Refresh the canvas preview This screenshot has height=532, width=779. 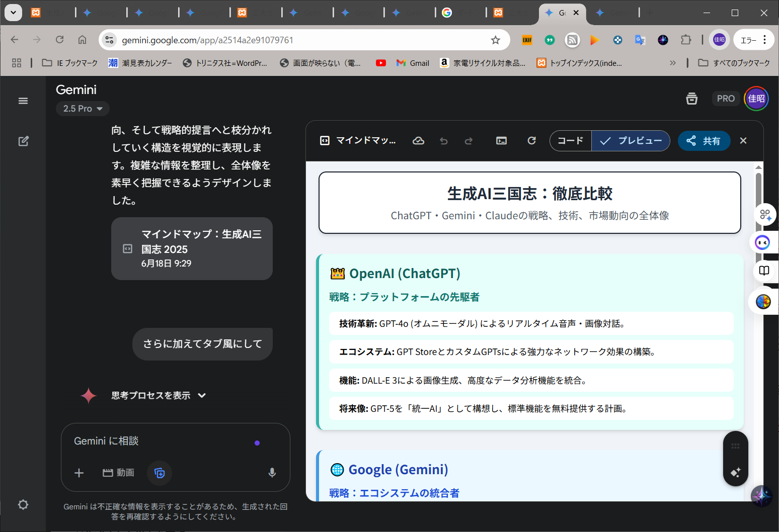[531, 141]
